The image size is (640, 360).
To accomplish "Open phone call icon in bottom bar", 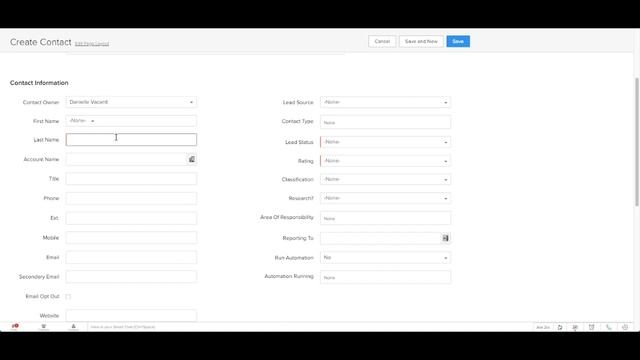I will pos(608,327).
